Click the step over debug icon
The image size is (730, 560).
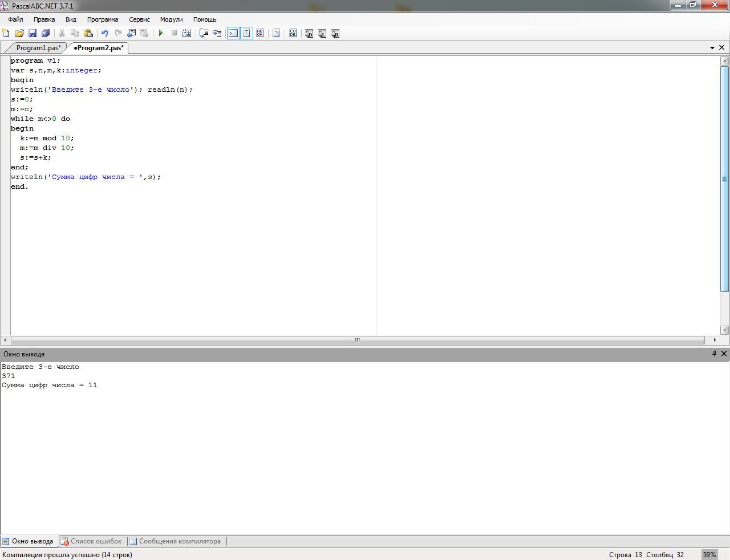204,33
